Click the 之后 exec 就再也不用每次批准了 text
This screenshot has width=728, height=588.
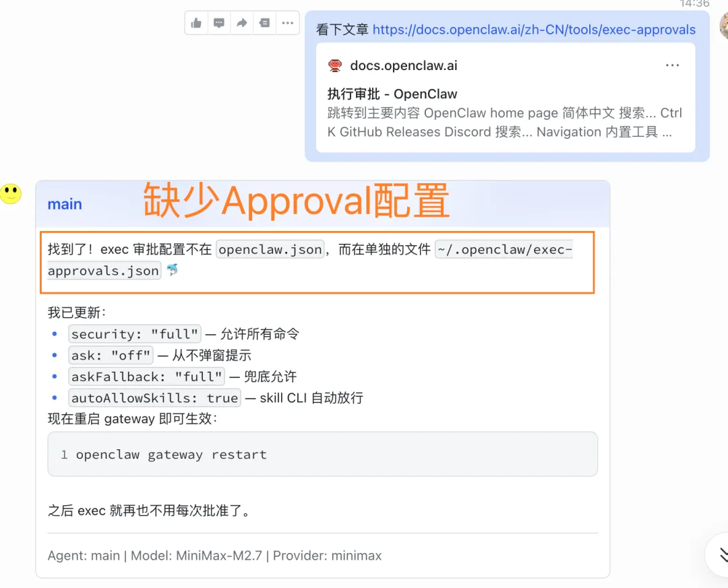tap(150, 511)
